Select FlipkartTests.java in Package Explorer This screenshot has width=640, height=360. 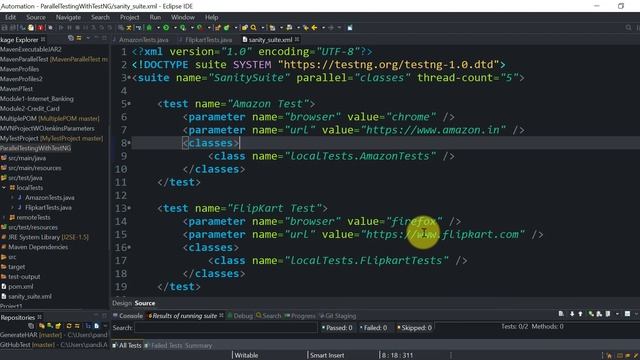[48, 207]
